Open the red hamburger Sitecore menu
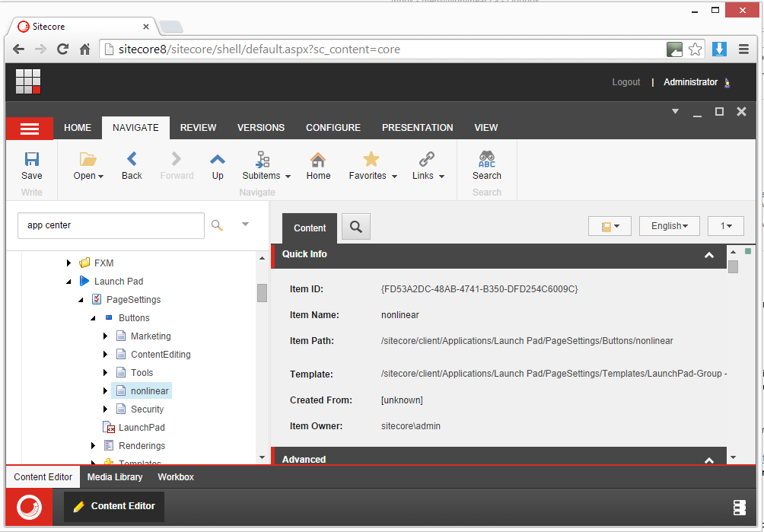The image size is (764, 532). click(30, 129)
